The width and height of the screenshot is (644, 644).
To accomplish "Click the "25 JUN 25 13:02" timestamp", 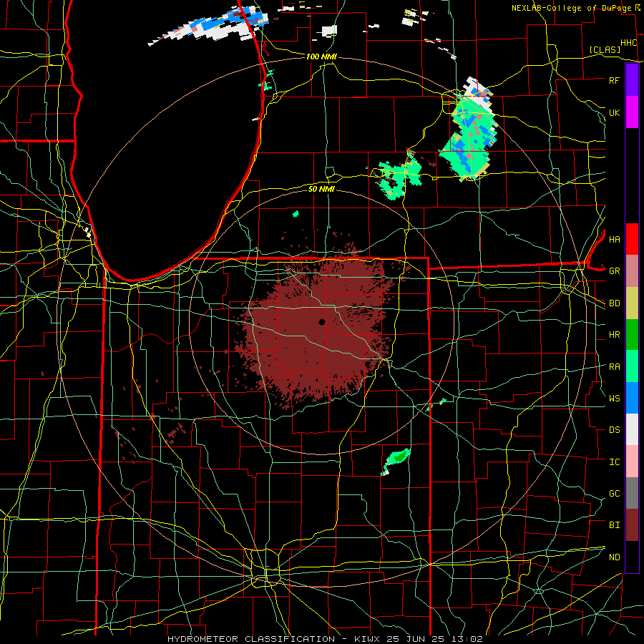I will click(434, 639).
